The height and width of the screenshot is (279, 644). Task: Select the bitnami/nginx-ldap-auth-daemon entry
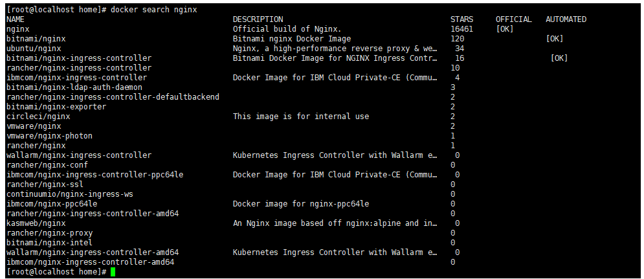point(74,87)
